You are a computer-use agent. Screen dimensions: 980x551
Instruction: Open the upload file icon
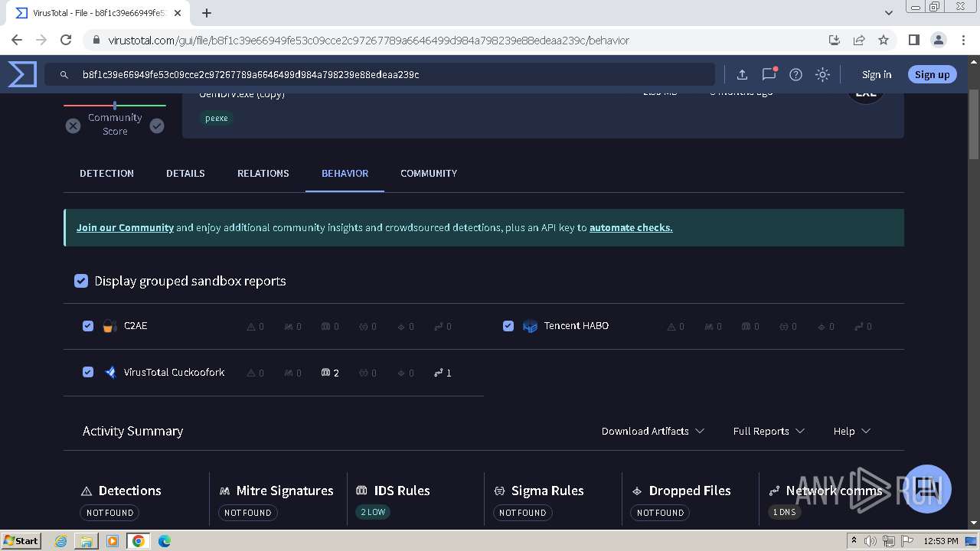742,74
